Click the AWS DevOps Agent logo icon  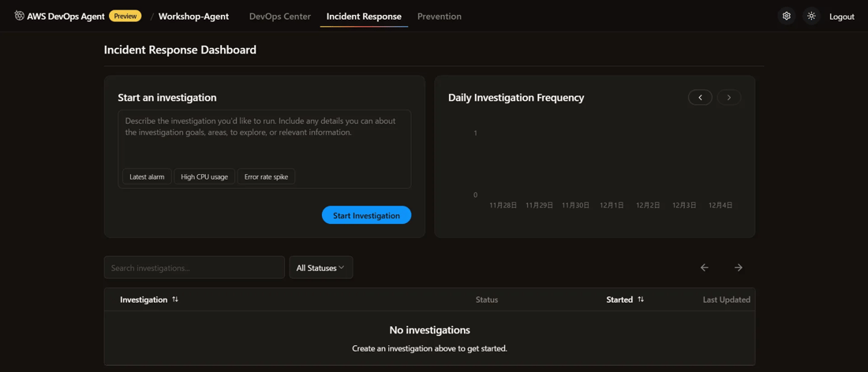[19, 16]
